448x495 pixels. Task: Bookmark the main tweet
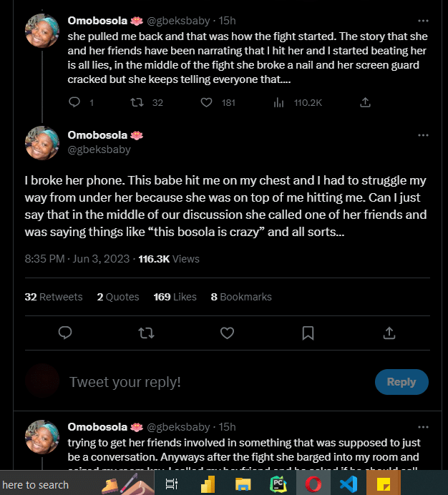pos(308,333)
